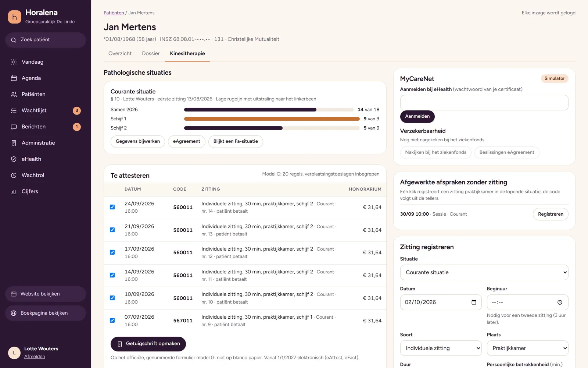Select the Kinesitherapie tab

tap(187, 53)
